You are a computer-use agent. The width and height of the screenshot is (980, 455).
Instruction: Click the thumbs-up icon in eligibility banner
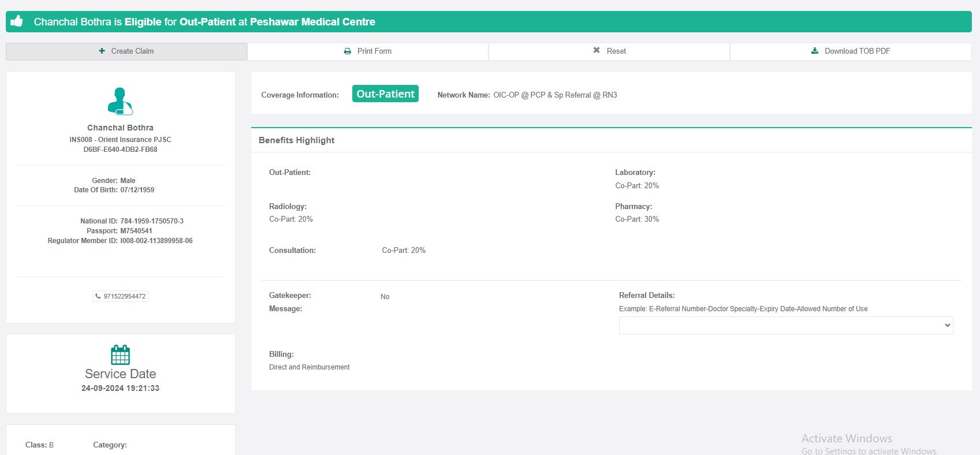[17, 21]
